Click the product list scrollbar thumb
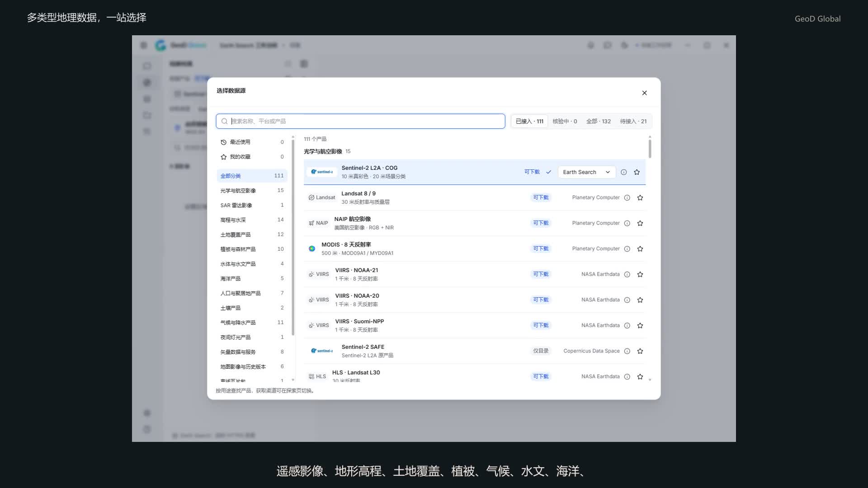 coord(650,149)
